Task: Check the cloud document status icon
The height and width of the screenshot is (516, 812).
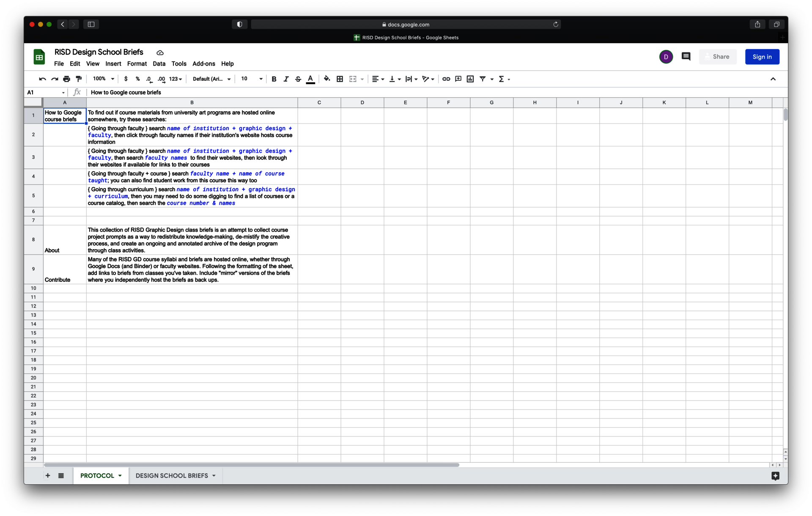Action: click(160, 53)
